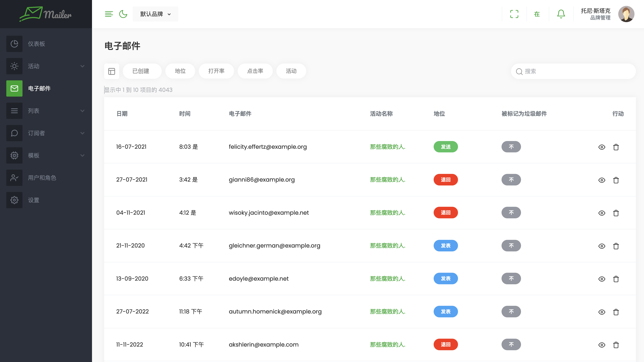Click gray 不 spam badge for wisoky.jacinto
The height and width of the screenshot is (362, 644).
(511, 212)
